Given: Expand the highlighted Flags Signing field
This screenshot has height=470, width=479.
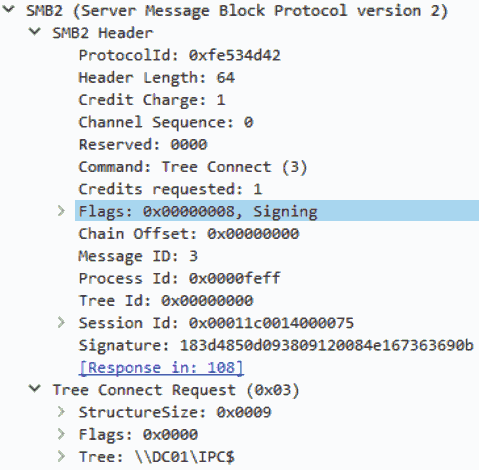Looking at the screenshot, I should (61, 211).
